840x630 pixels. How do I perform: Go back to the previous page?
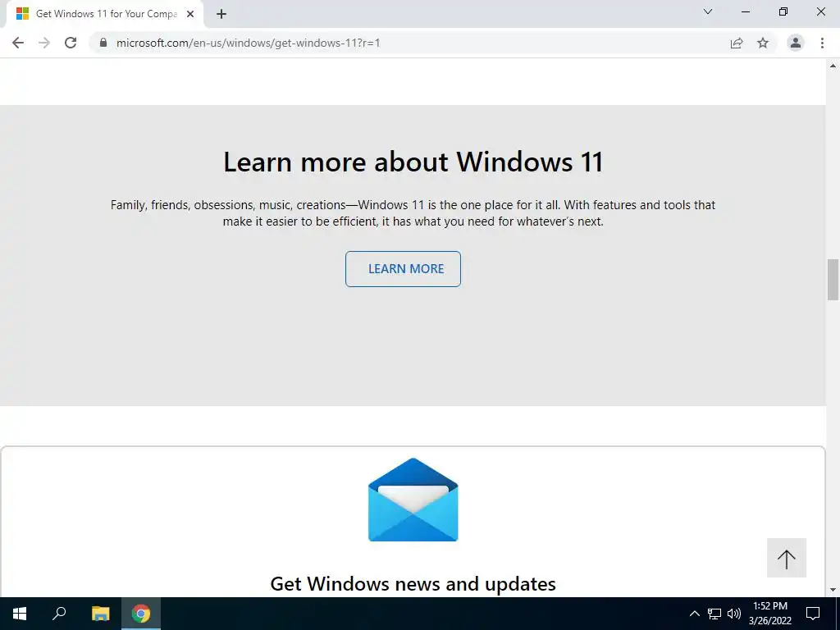coord(18,43)
